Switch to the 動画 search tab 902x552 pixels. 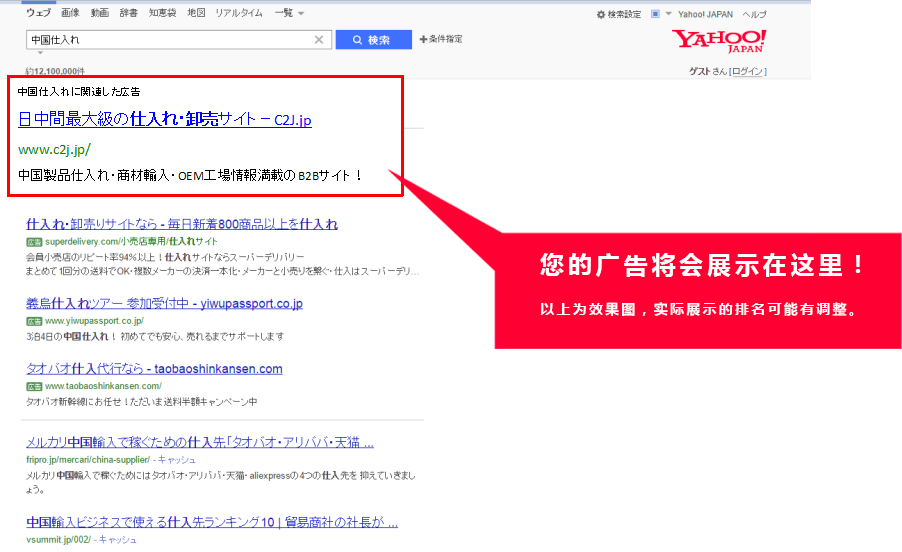[x=99, y=13]
